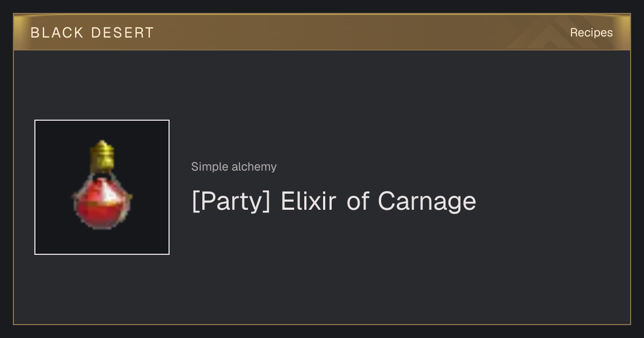Click the gold header banner bar

point(322,32)
